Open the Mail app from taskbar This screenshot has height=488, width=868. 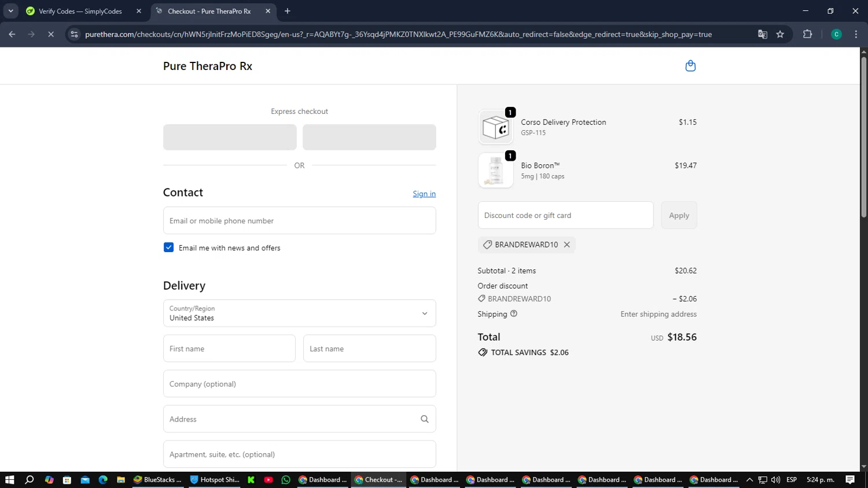point(85,480)
